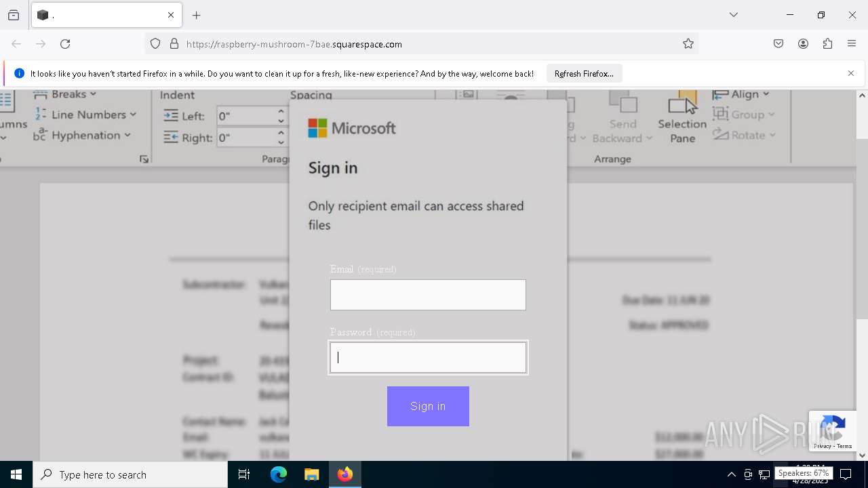
Task: Click the forward navigation arrow
Action: point(41,44)
